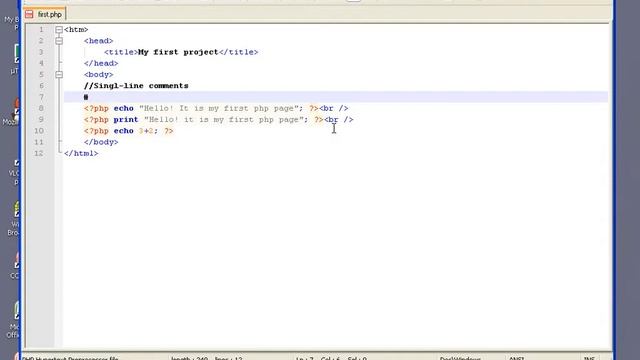Image resolution: width=640 pixels, height=360 pixels.
Task: Click the "Hello! it is my first php page" string on line 9
Action: click(x=224, y=120)
